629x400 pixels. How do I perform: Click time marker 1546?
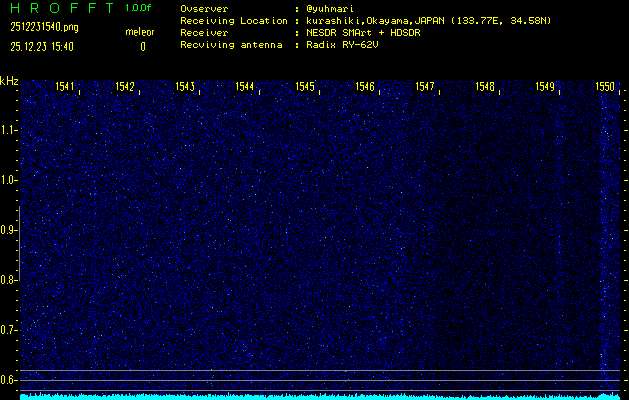coord(365,87)
